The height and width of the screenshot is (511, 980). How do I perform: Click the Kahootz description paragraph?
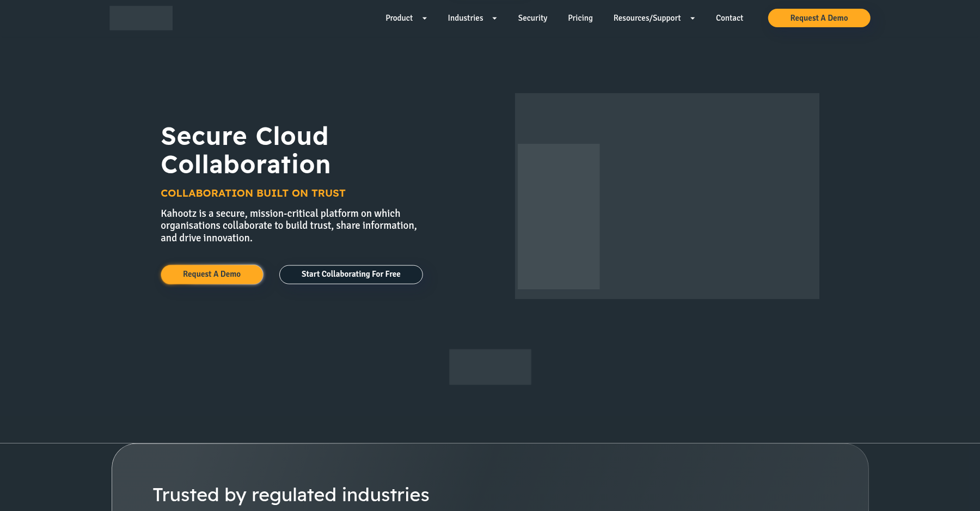[289, 226]
